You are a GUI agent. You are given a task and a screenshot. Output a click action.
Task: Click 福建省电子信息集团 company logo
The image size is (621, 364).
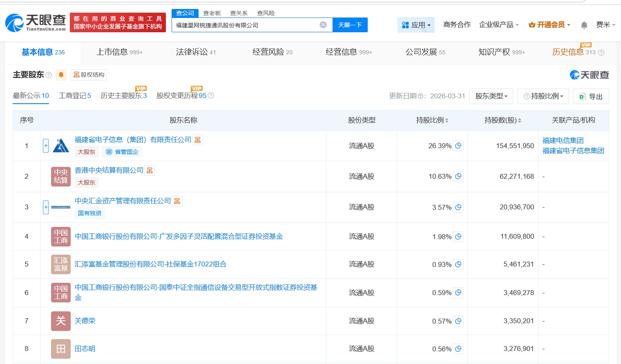[x=61, y=146]
